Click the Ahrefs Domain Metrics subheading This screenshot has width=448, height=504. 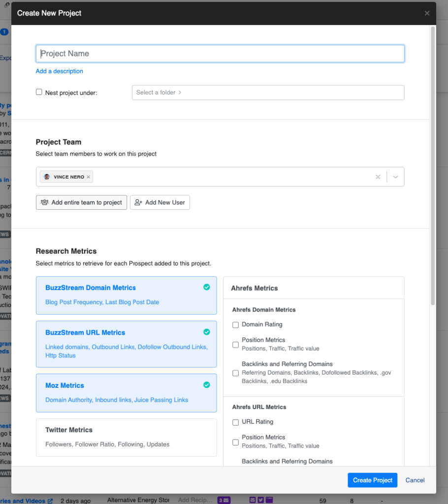pos(264,310)
